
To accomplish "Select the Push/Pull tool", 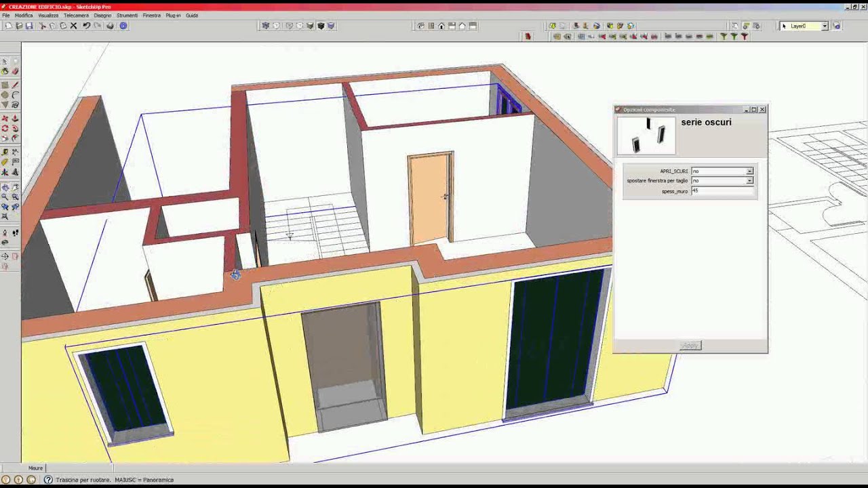I will pyautogui.click(x=15, y=117).
